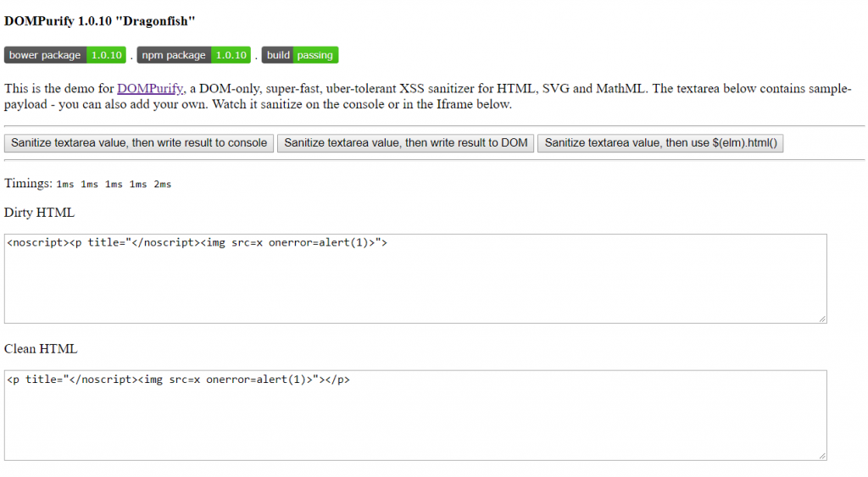
Task: Click the green 1.0.10 version on npm badge
Action: click(x=231, y=55)
